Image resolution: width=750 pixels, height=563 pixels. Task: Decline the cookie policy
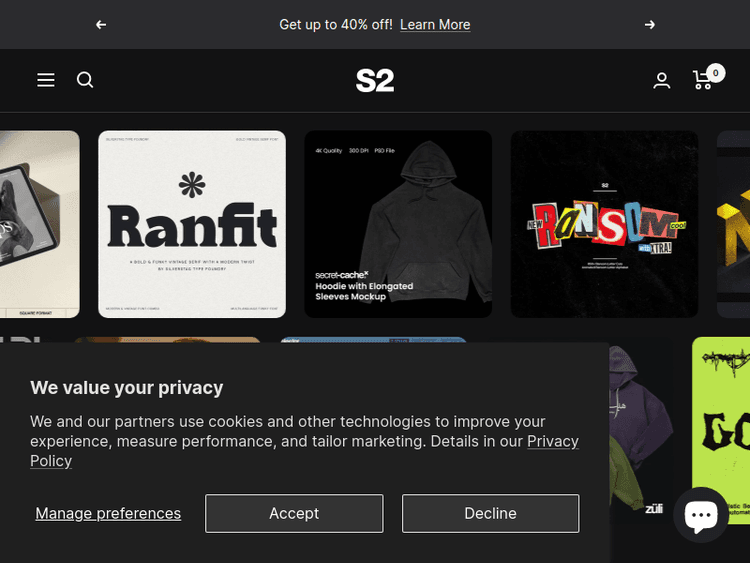(490, 513)
